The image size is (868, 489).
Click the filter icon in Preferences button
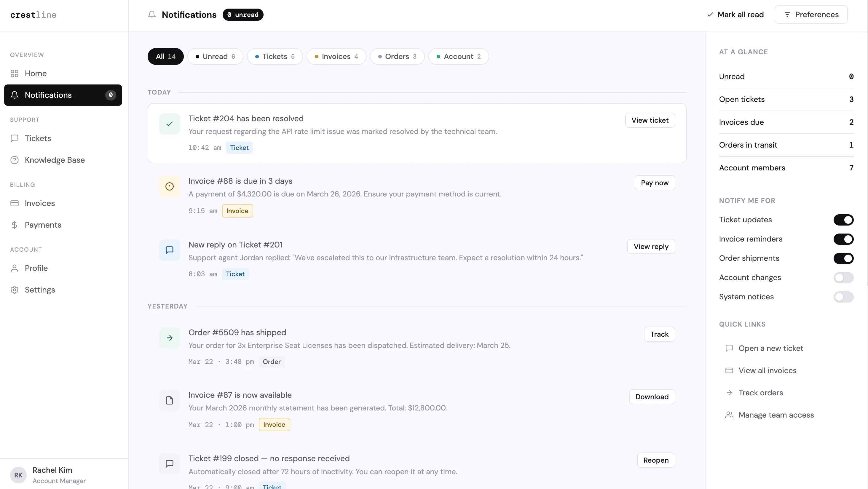787,15
